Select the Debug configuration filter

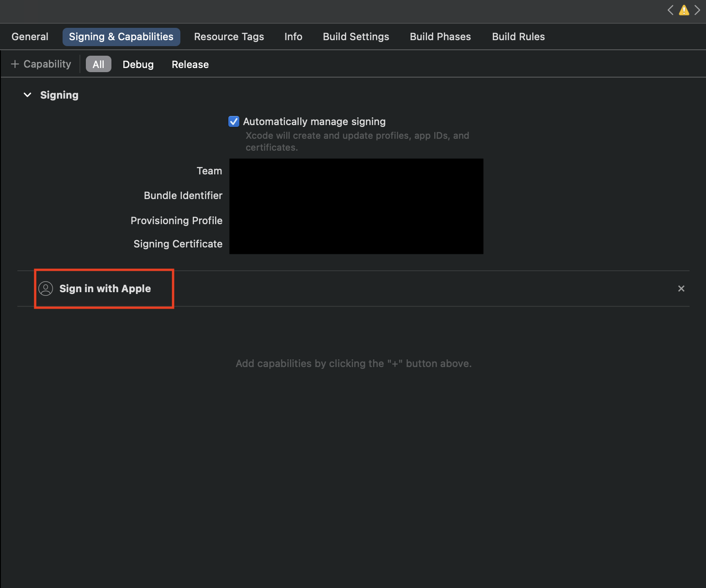point(138,64)
